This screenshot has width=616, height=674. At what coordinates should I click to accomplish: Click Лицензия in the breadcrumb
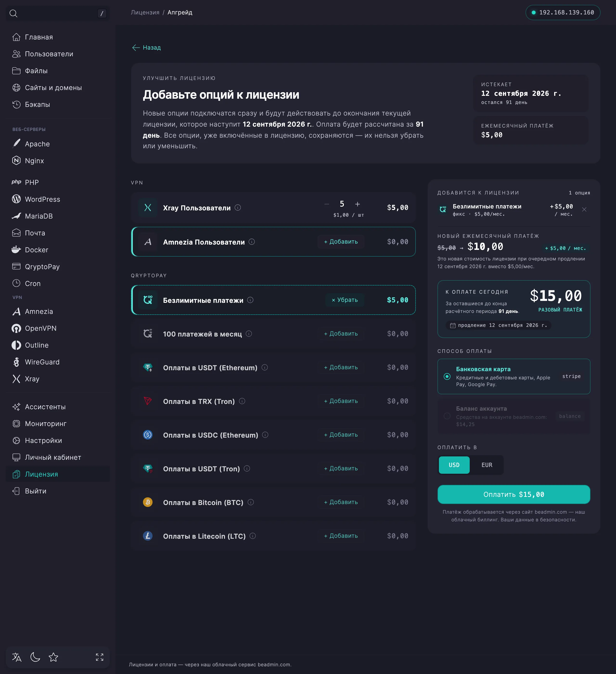tap(145, 12)
